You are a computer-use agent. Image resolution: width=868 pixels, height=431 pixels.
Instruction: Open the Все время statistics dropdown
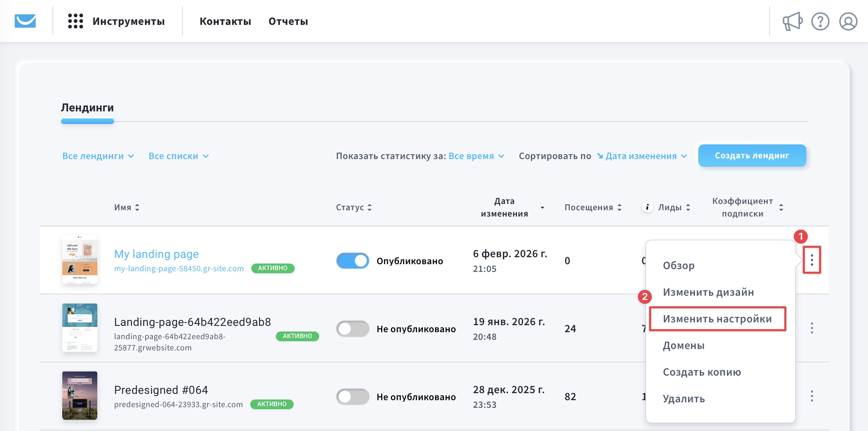pyautogui.click(x=476, y=156)
